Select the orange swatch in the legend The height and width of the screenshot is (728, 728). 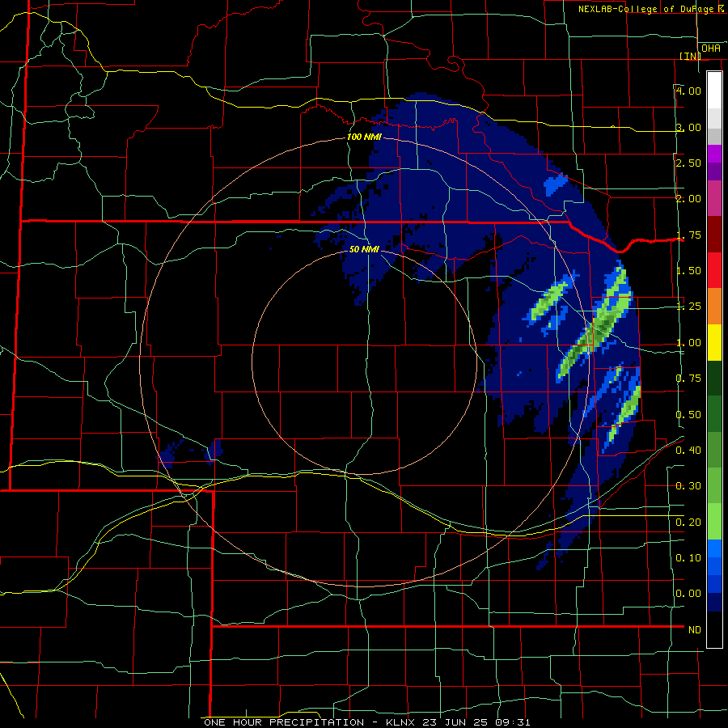(x=714, y=307)
